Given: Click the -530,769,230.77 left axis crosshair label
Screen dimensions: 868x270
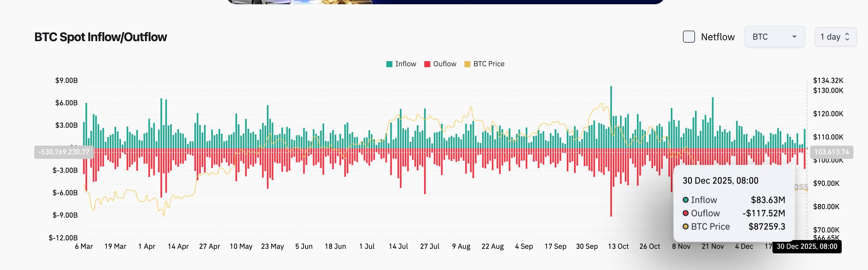Looking at the screenshot, I should 64,152.
